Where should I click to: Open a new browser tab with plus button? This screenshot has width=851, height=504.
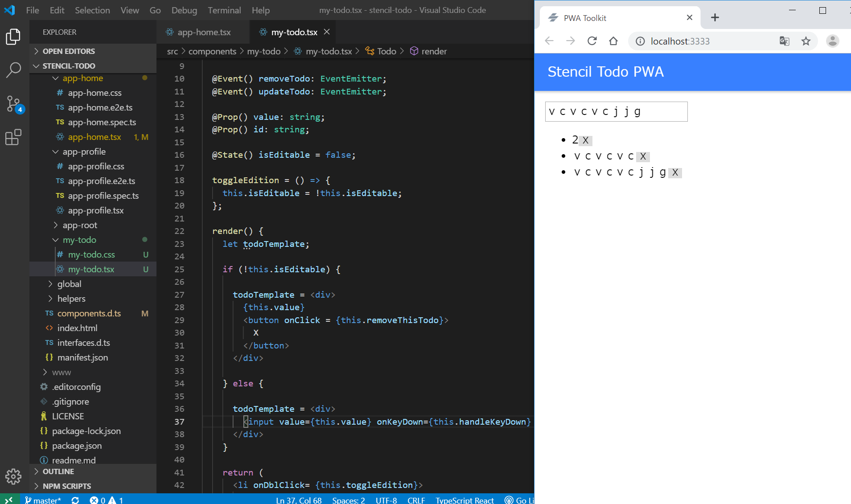pyautogui.click(x=715, y=17)
